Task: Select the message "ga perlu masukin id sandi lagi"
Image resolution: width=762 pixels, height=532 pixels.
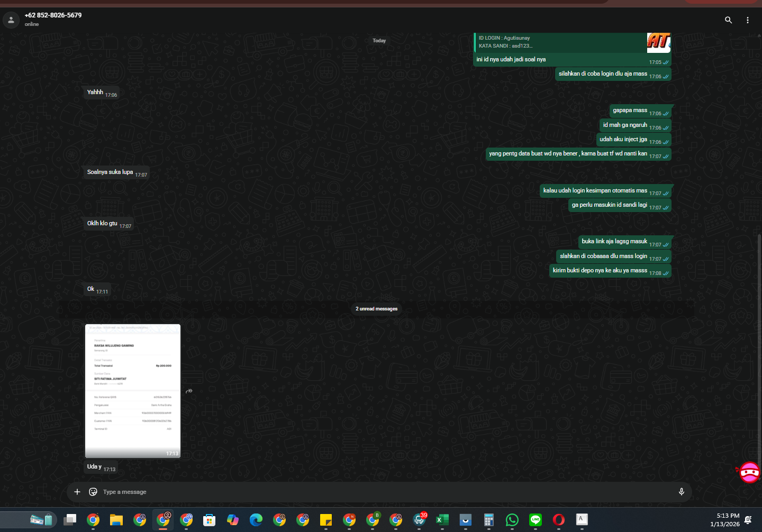Action: coord(620,205)
